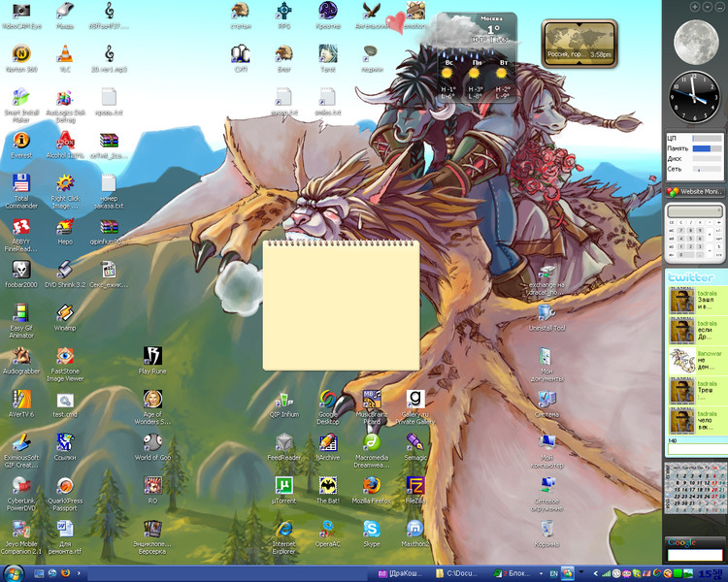
Task: Switch to the C:\Docu... taskbar window
Action: pyautogui.click(x=459, y=573)
